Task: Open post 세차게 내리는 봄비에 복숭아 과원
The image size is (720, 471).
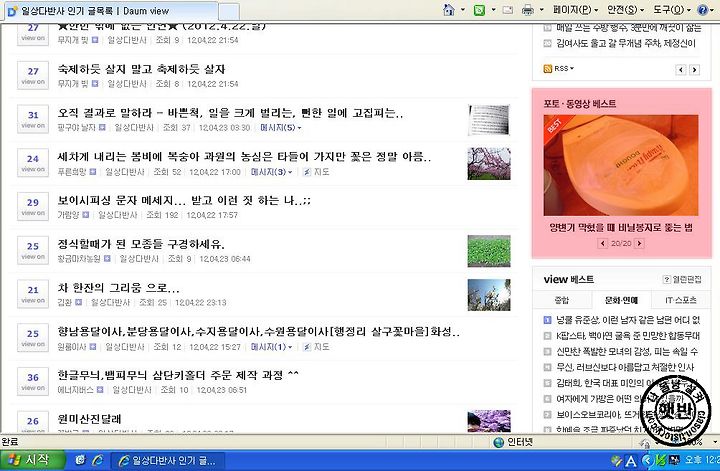Action: point(244,157)
